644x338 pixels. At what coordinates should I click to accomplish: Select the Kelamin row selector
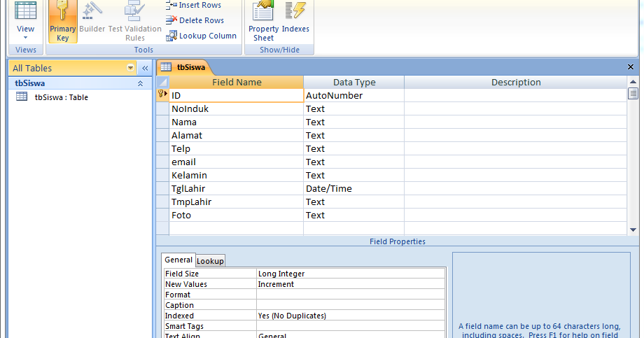pos(162,175)
